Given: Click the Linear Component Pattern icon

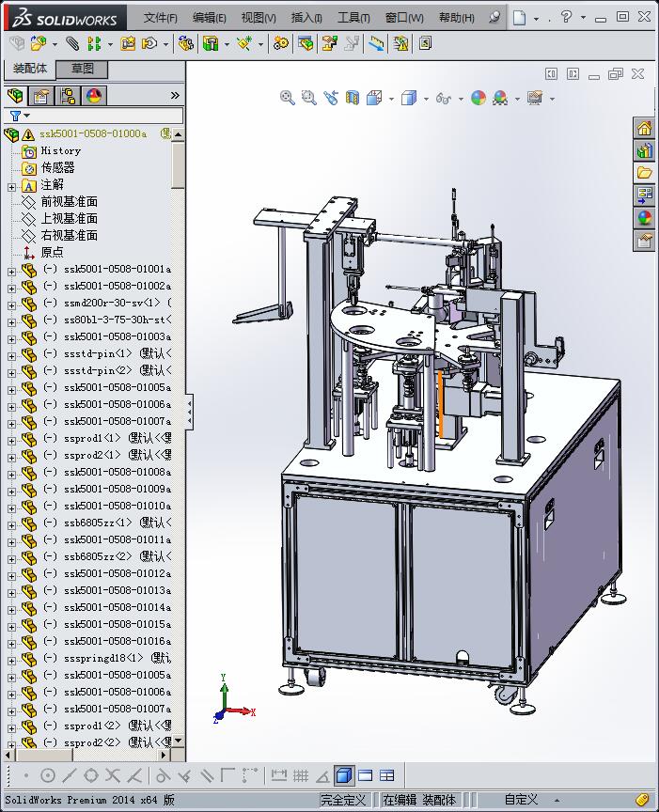Looking at the screenshot, I should click(94, 43).
